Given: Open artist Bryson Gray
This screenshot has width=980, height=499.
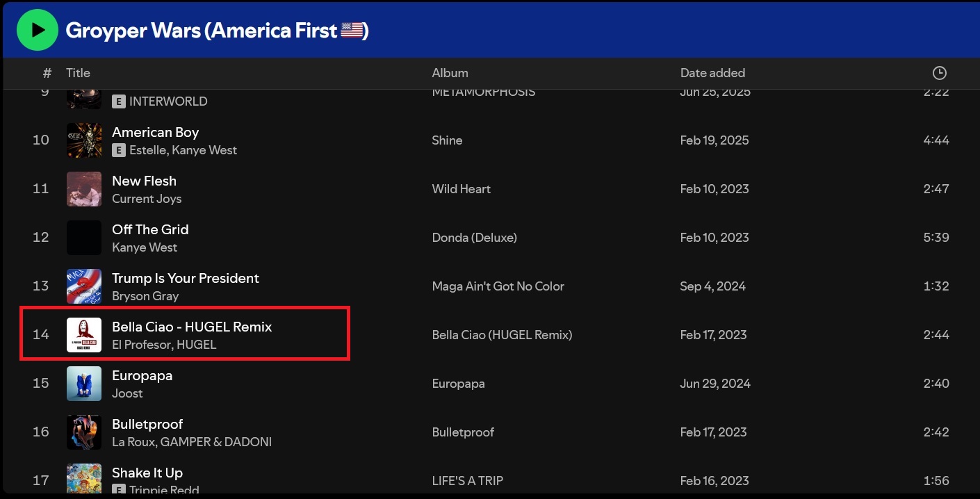Looking at the screenshot, I should [x=145, y=296].
